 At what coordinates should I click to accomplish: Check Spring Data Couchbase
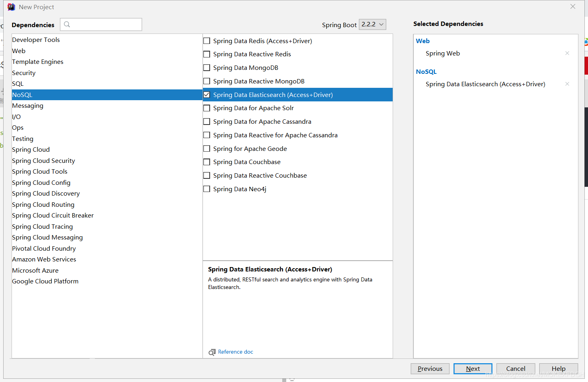pos(206,162)
